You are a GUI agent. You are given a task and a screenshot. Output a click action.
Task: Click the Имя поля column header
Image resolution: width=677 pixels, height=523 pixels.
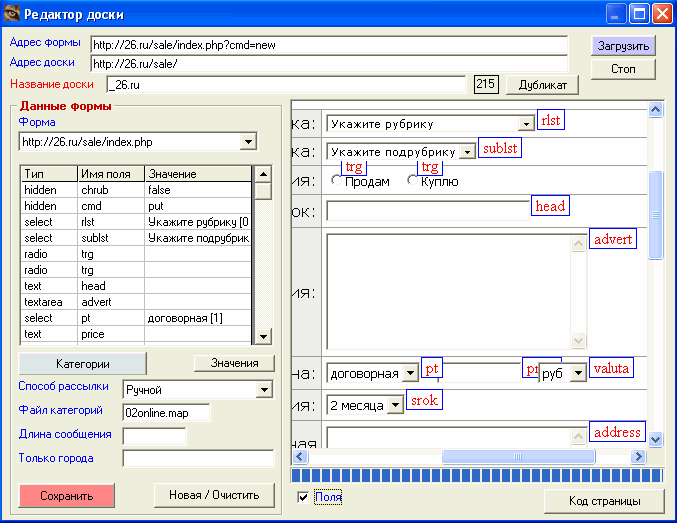click(x=111, y=174)
